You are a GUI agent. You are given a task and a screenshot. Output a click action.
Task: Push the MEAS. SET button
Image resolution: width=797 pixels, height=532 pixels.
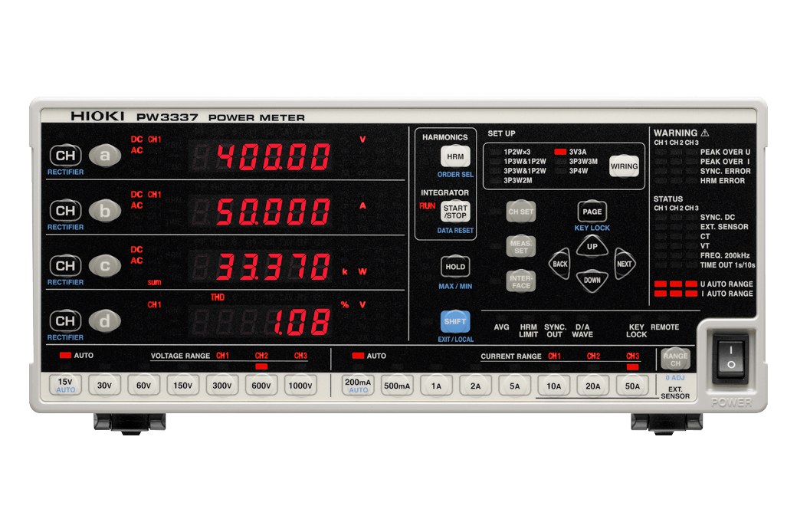tap(521, 247)
